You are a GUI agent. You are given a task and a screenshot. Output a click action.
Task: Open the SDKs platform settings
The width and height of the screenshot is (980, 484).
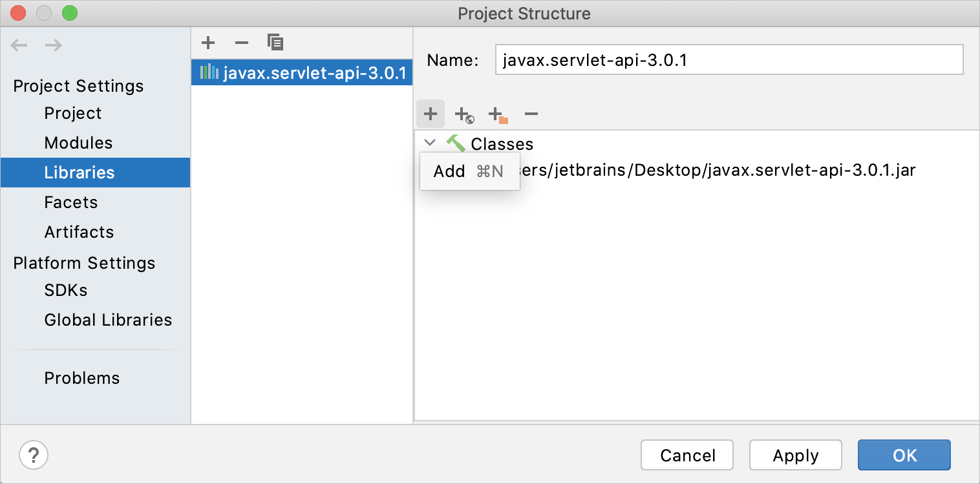[x=66, y=290]
